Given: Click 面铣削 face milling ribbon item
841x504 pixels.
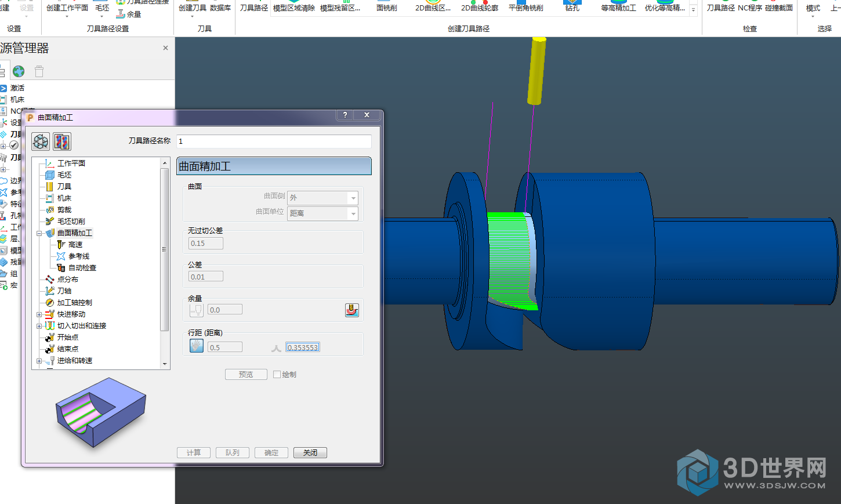Looking at the screenshot, I should [387, 8].
